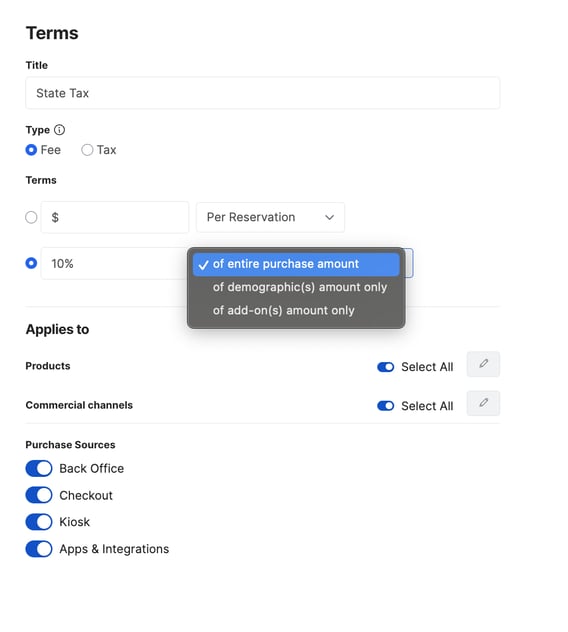
Task: Disable the Back Office purchase source
Action: (39, 468)
